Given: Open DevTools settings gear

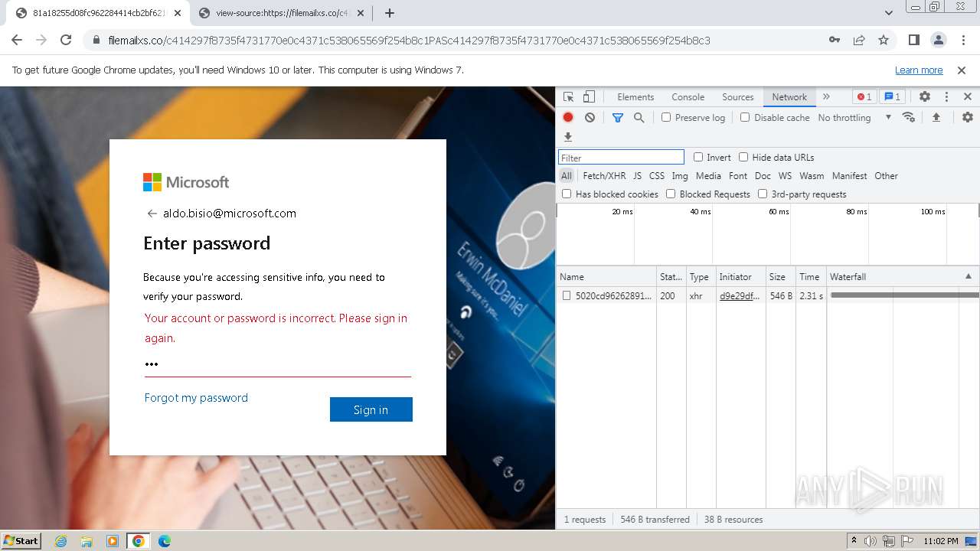Looking at the screenshot, I should [925, 97].
